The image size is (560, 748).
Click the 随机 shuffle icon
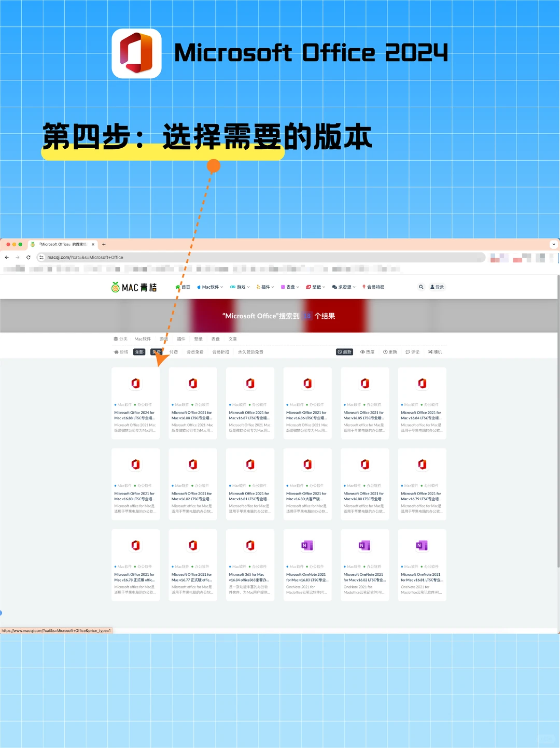[x=430, y=352]
